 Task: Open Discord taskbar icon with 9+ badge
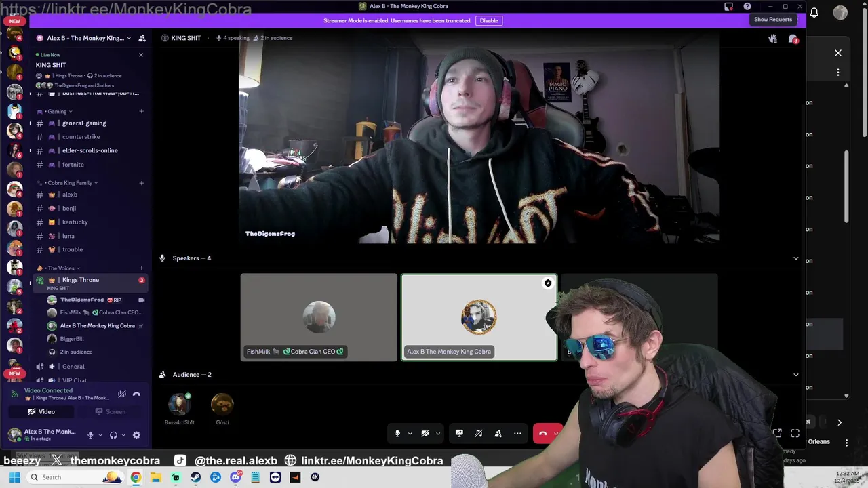point(236,477)
